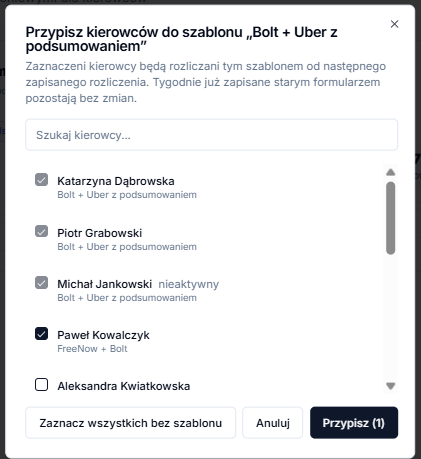Image resolution: width=421 pixels, height=459 pixels.
Task: Click the Piotr Grabowski name label
Action: point(100,233)
